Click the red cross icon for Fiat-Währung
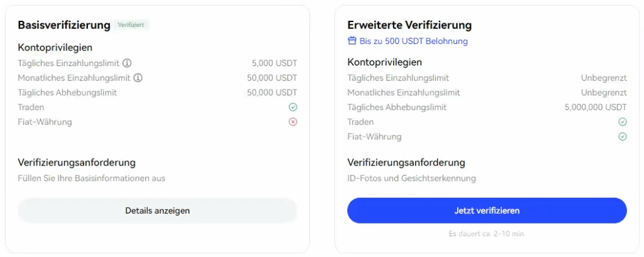Image resolution: width=644 pixels, height=257 pixels. pyautogui.click(x=293, y=122)
